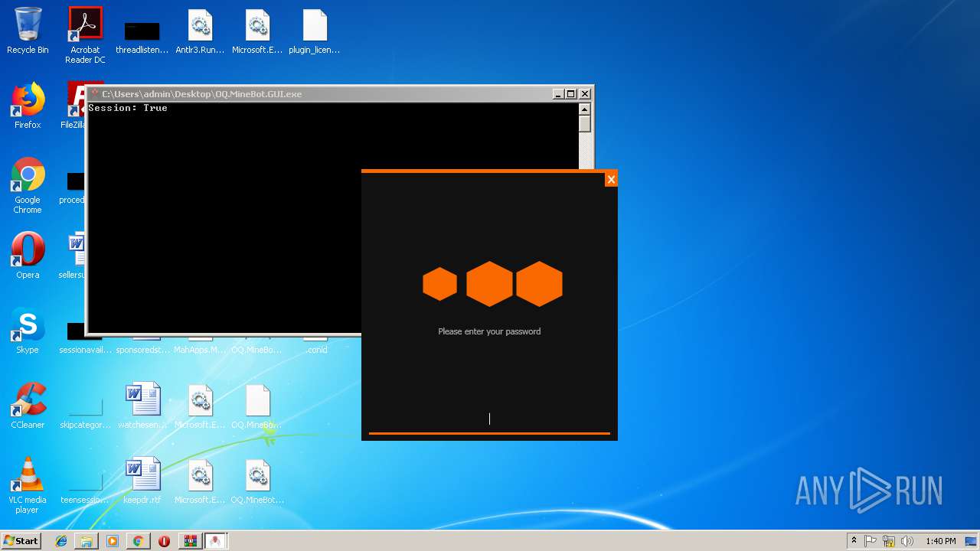Select the teensession desktop file

(x=85, y=488)
